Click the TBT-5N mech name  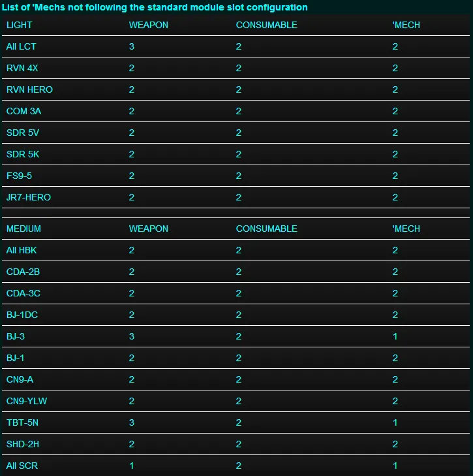pos(22,422)
